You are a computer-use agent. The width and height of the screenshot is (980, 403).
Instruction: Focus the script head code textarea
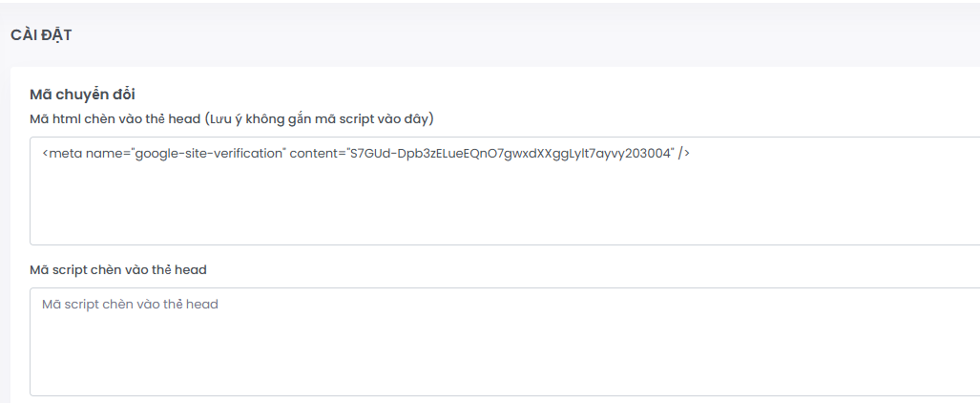[x=505, y=342]
